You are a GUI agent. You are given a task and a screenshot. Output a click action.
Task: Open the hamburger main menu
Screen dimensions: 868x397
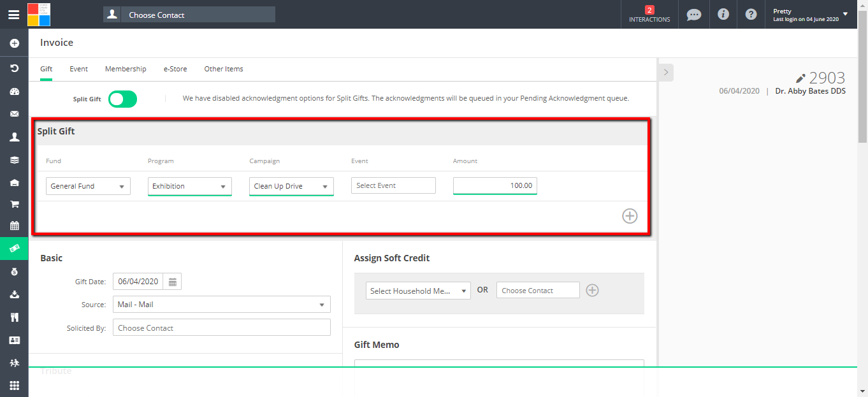pos(13,15)
